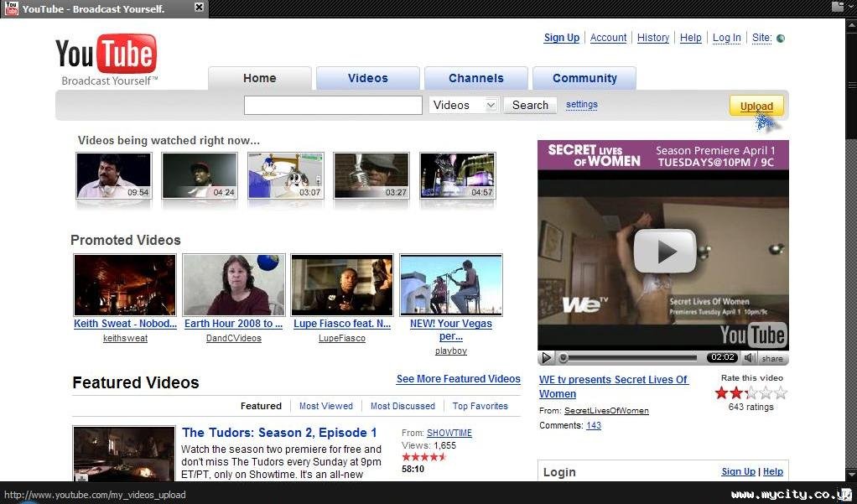Switch to the Videos tab
Image resolution: width=857 pixels, height=504 pixels.
[x=368, y=78]
